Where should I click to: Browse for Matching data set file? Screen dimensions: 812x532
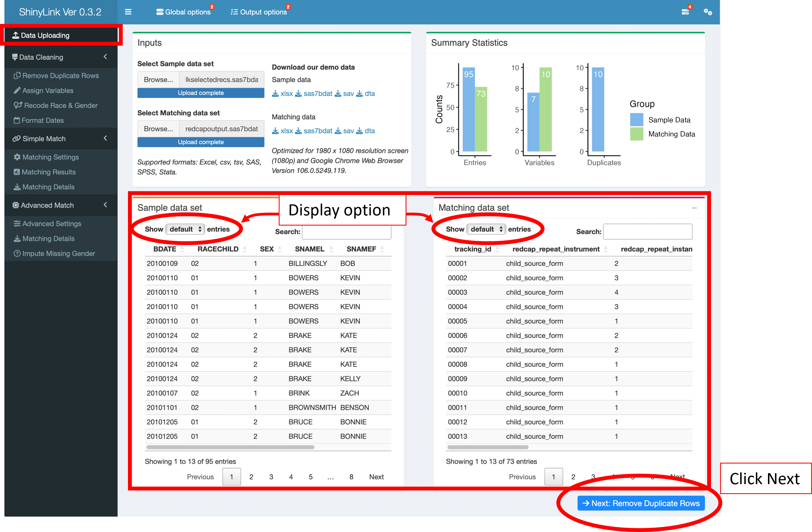[158, 129]
